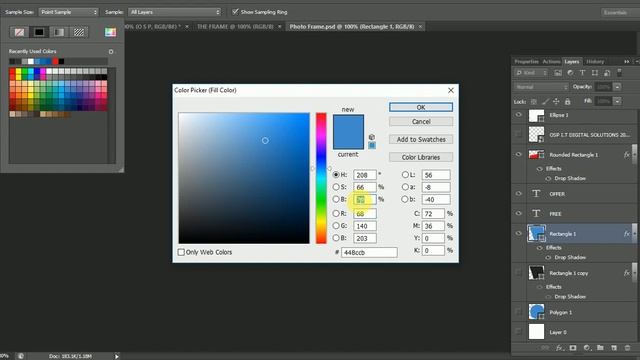This screenshot has width=640, height=360.
Task: Select the Solid Color fill icon
Action: tap(39, 32)
